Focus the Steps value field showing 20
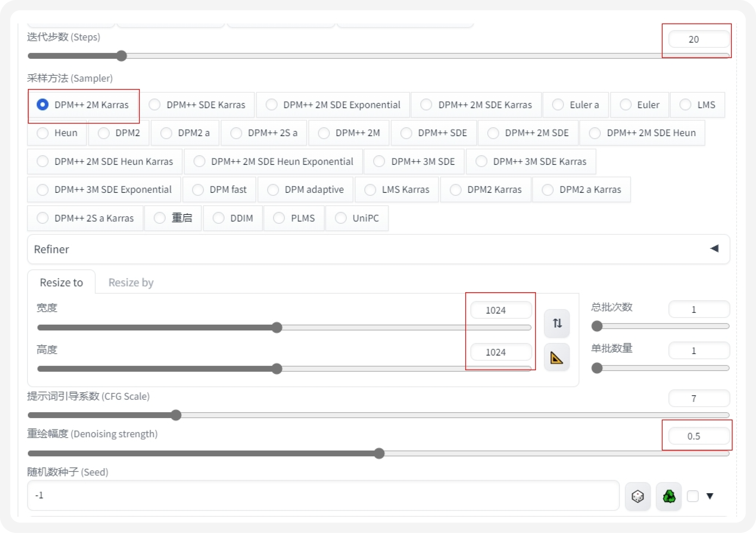Viewport: 756px width, 533px height. pyautogui.click(x=699, y=39)
